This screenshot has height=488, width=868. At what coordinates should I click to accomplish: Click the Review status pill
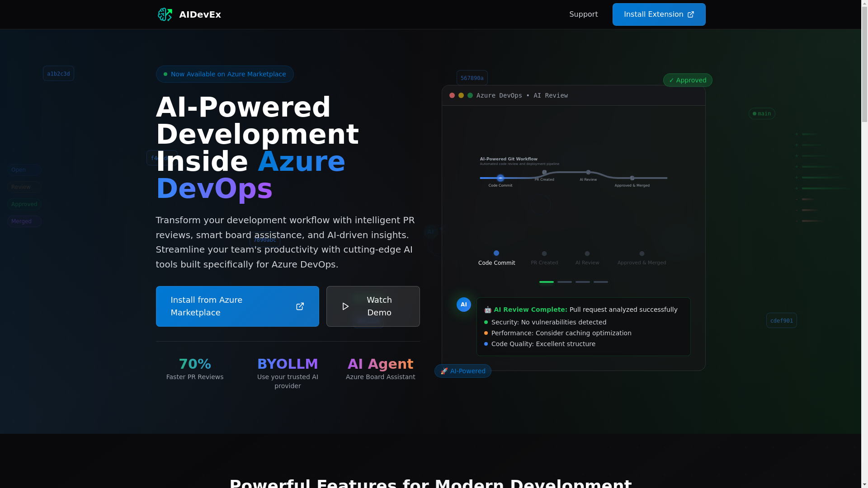(x=24, y=187)
